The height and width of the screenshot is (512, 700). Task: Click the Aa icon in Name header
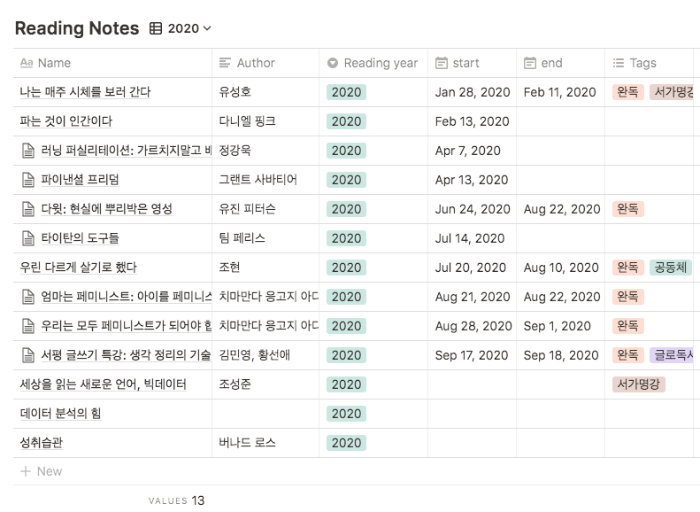26,63
